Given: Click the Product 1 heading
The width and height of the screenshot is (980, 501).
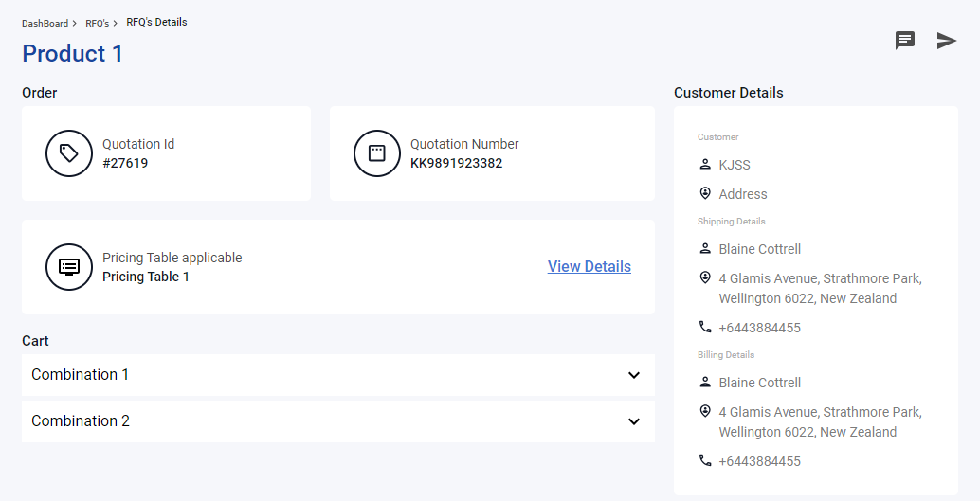Looking at the screenshot, I should [72, 54].
